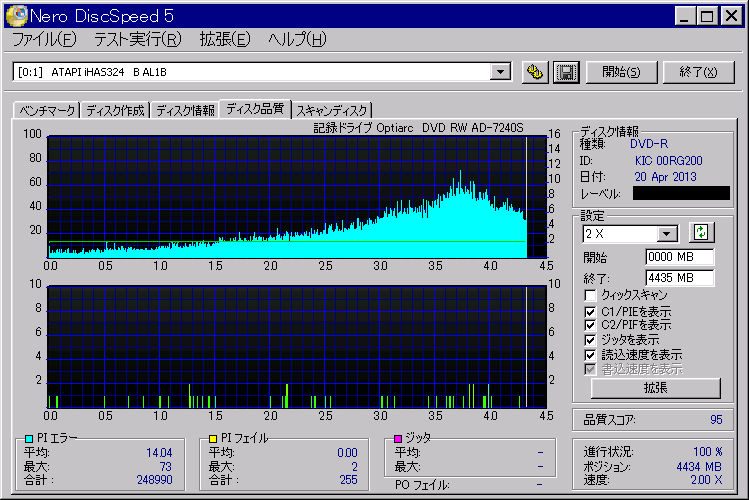The image size is (749, 500).
Task: Open the ファイル(F) menu
Action: 44,39
